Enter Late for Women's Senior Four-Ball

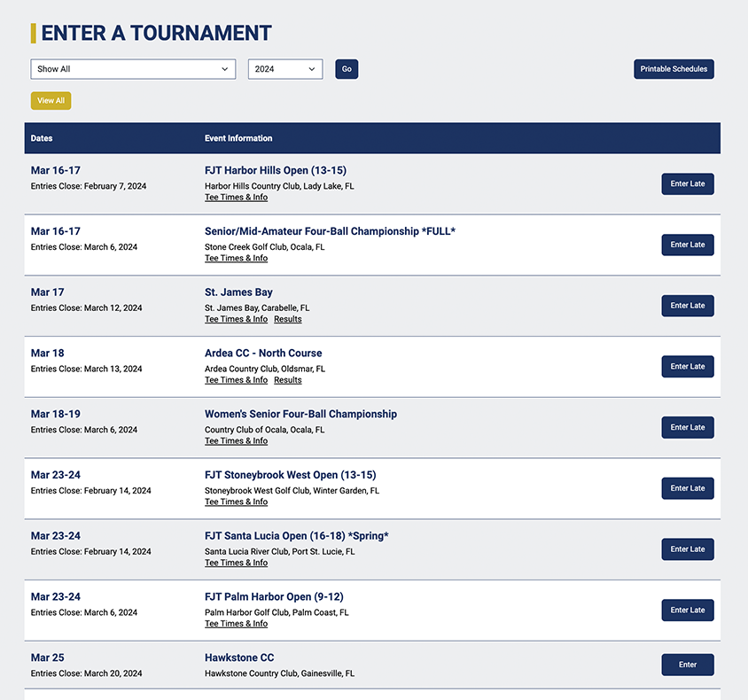(687, 427)
